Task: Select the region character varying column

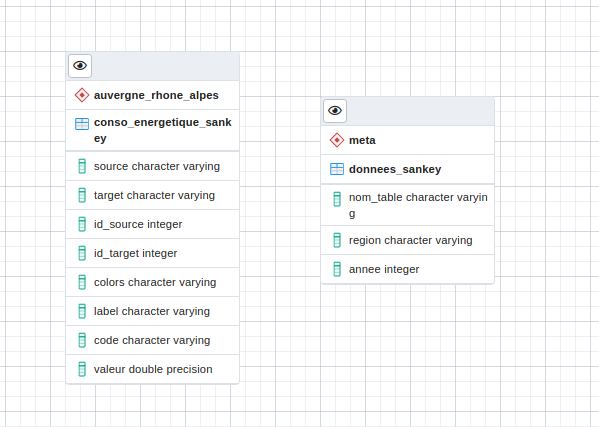Action: tap(408, 240)
